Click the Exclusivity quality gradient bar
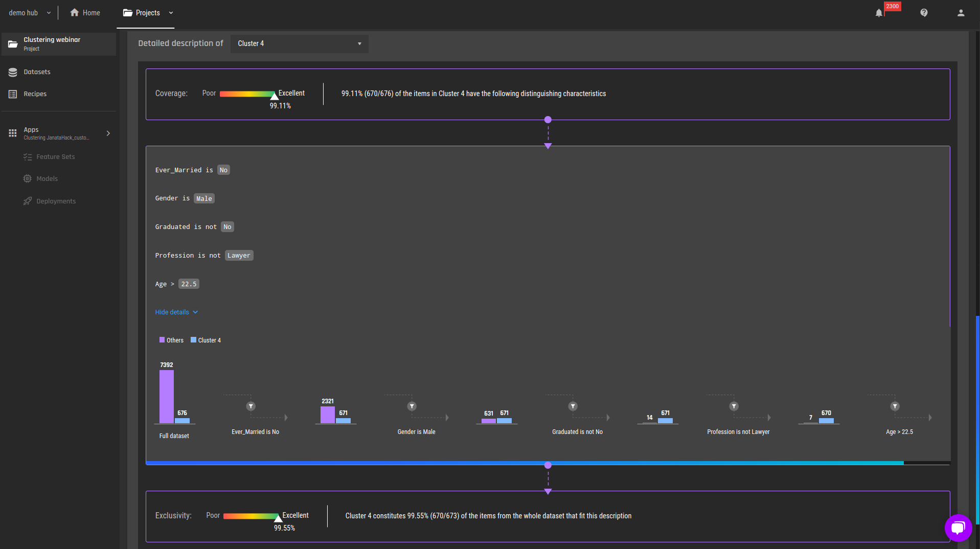The height and width of the screenshot is (549, 980). (251, 516)
